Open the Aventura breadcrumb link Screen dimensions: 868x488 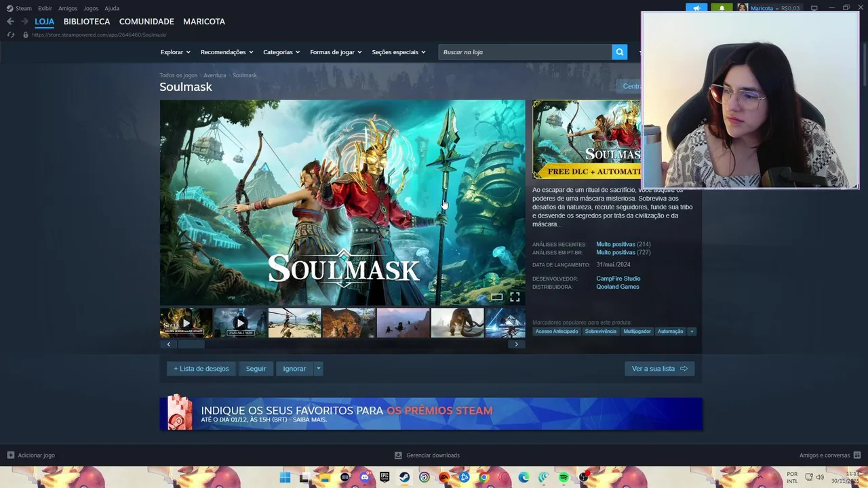(215, 75)
